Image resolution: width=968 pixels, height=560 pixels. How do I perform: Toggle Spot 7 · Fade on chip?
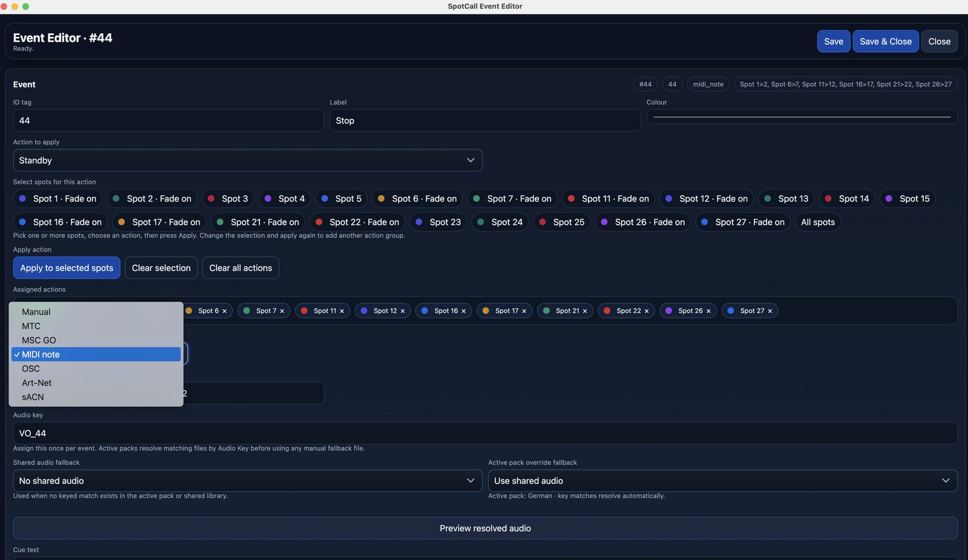point(512,198)
